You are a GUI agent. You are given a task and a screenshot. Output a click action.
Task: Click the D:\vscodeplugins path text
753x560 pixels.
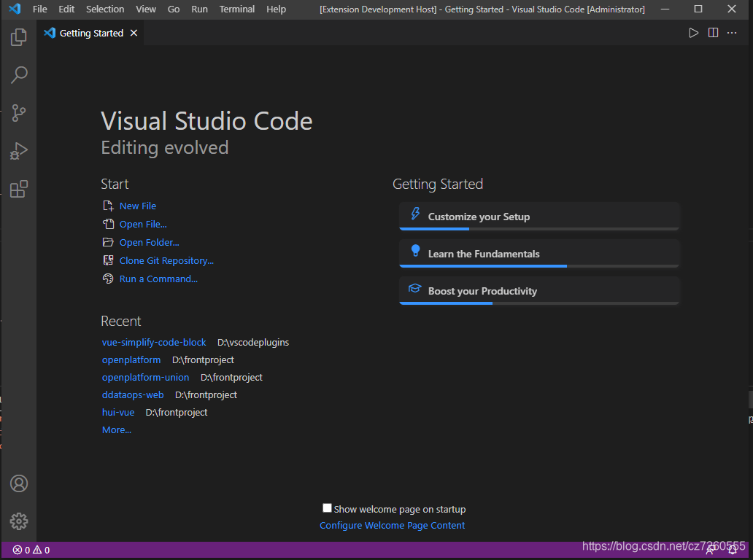coord(253,342)
